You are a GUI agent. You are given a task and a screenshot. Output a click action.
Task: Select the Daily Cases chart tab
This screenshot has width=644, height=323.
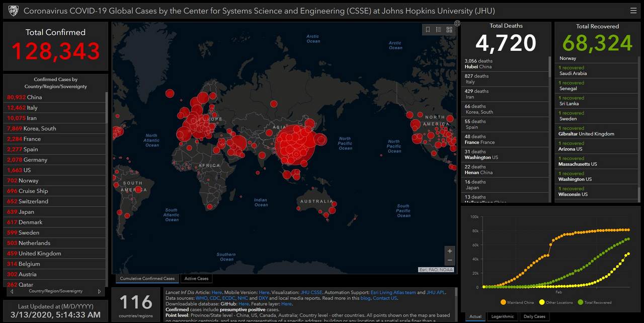(534, 316)
